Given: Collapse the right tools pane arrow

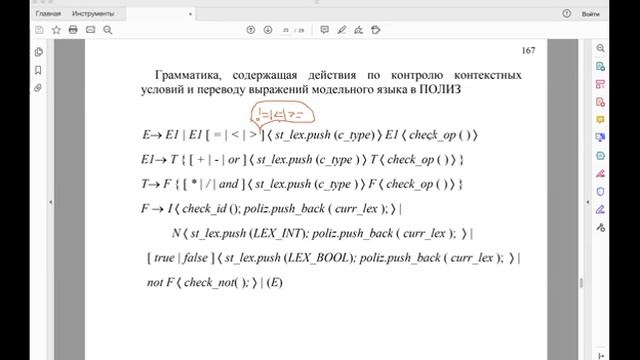Looking at the screenshot, I should (x=588, y=202).
